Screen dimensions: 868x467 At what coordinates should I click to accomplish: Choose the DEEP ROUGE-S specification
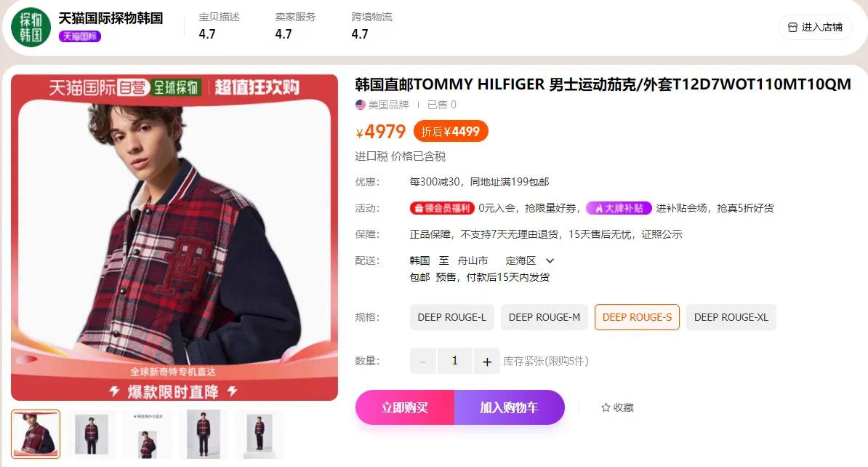[x=637, y=317]
